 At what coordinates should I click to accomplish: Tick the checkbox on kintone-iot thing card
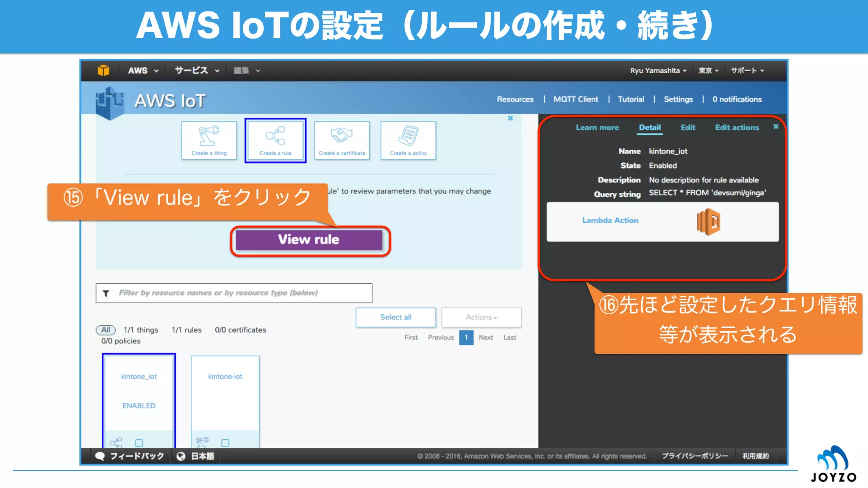click(x=225, y=443)
